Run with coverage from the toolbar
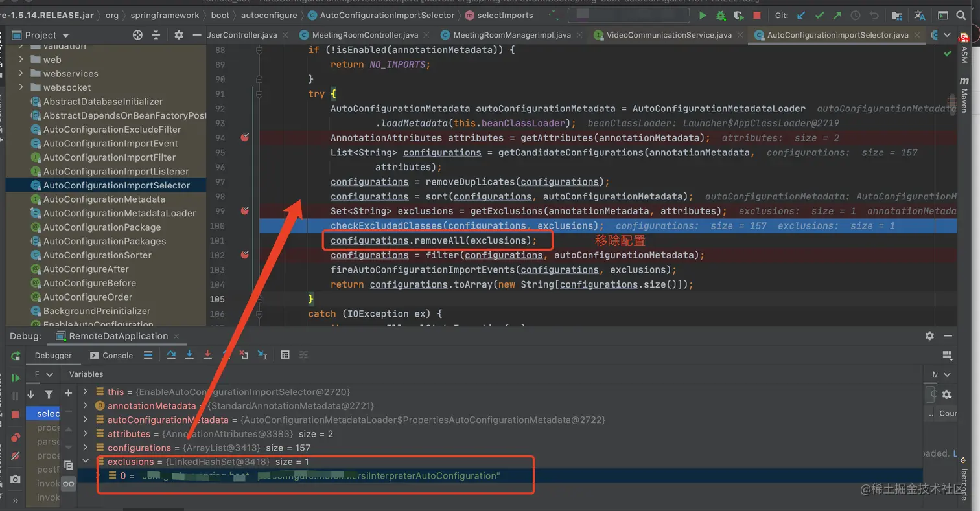The width and height of the screenshot is (980, 511). (x=738, y=16)
